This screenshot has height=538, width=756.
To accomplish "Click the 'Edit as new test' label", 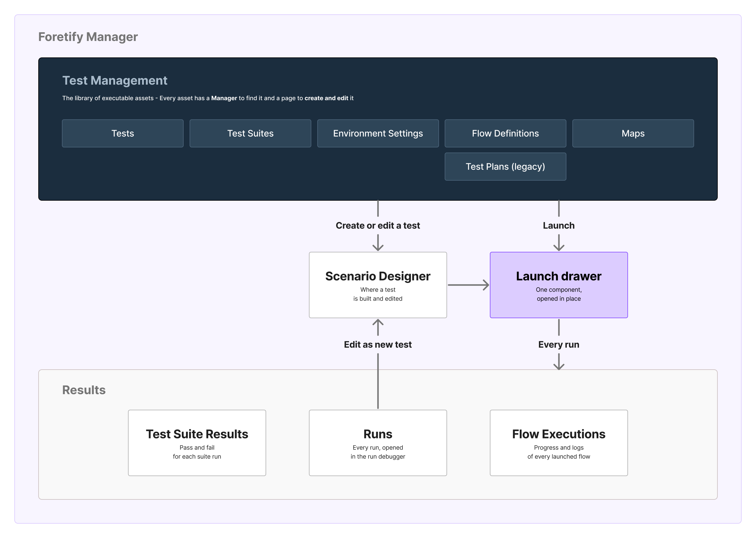I will (378, 345).
